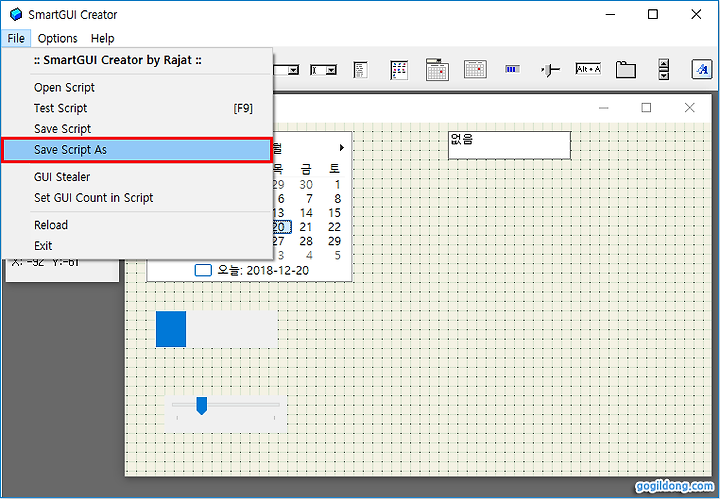Open the File menu
Viewport: 720px width, 499px height.
pos(16,38)
